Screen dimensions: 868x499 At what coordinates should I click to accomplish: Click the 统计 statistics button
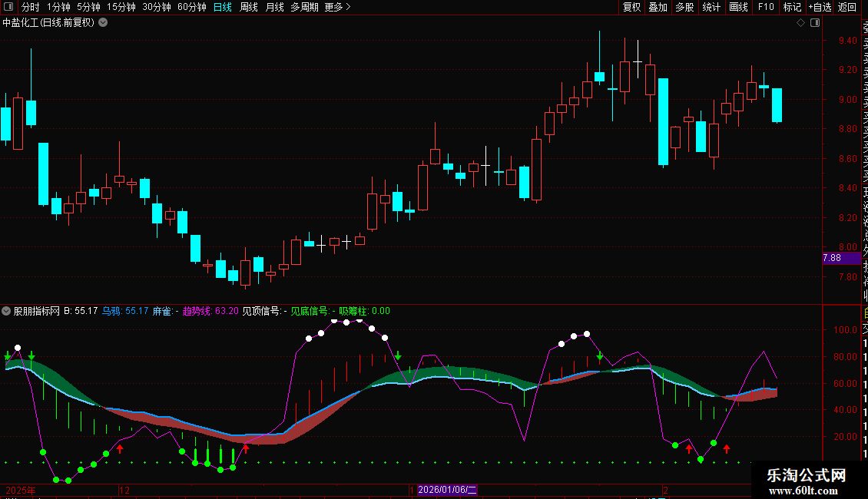[711, 7]
